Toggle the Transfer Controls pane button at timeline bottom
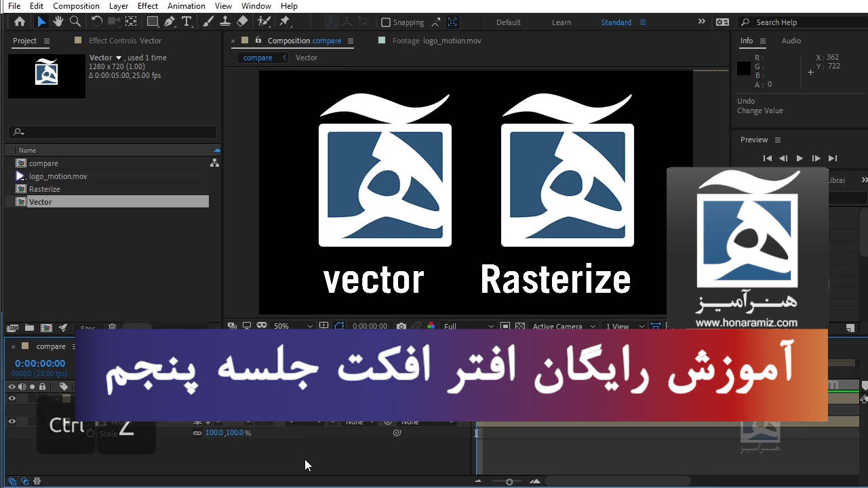The height and width of the screenshot is (488, 868). pyautogui.click(x=24, y=481)
